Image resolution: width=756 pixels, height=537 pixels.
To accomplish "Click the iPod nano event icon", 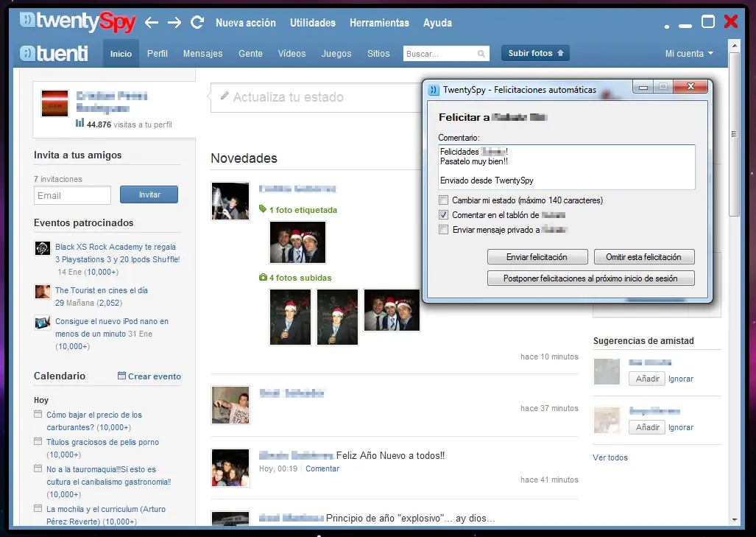I will 43,323.
